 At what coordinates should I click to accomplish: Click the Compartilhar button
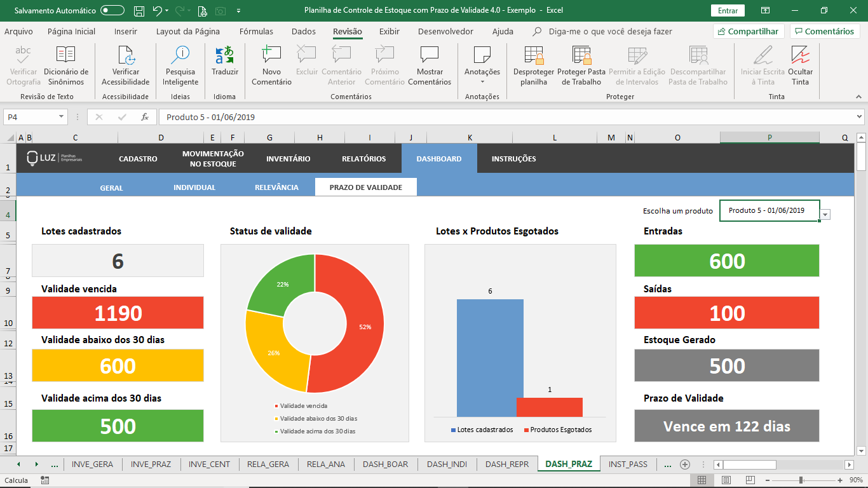pyautogui.click(x=749, y=32)
